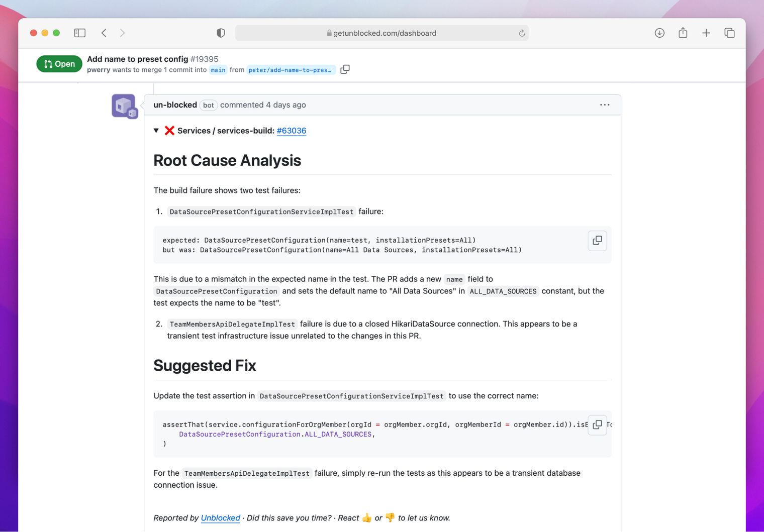Copy the assertThat suggested fix code
The width and height of the screenshot is (764, 532).
coord(597,425)
